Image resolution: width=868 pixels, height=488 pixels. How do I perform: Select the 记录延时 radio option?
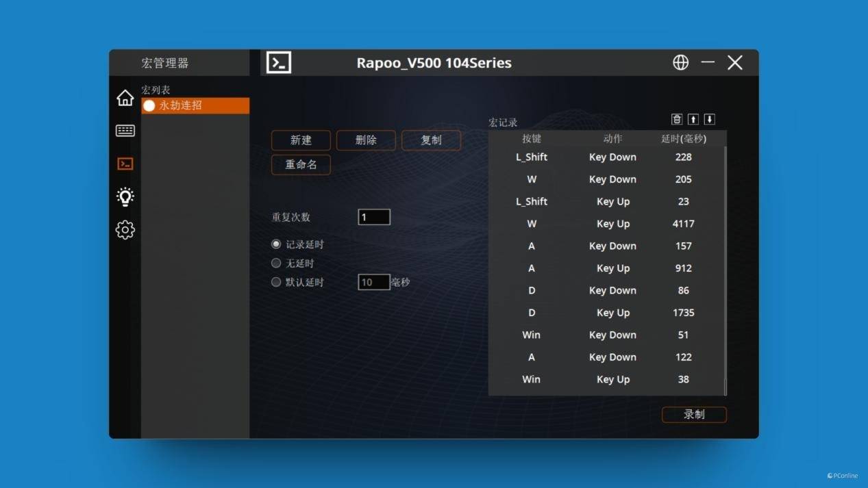coord(276,244)
